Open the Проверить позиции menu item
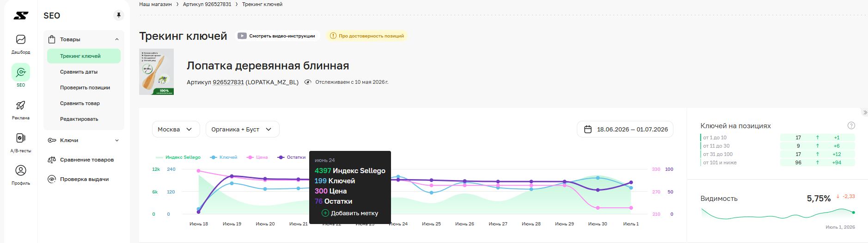The image size is (868, 243). 85,87
